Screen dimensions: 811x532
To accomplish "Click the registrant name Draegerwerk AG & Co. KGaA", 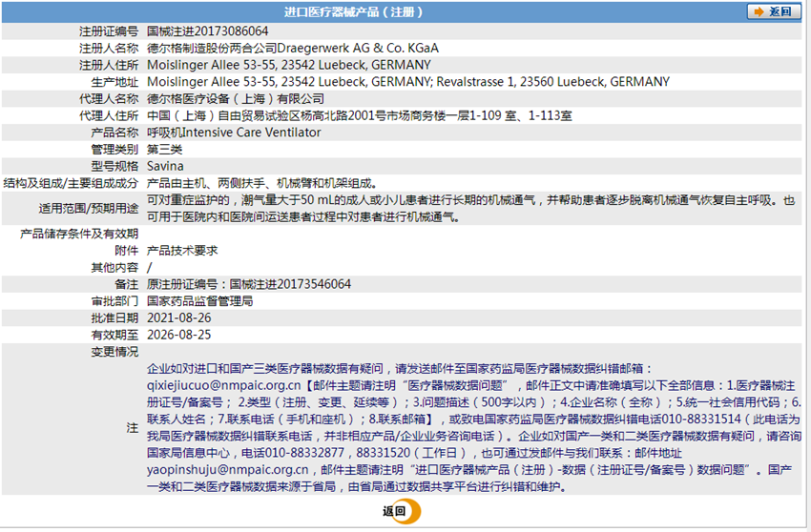I will (358, 48).
